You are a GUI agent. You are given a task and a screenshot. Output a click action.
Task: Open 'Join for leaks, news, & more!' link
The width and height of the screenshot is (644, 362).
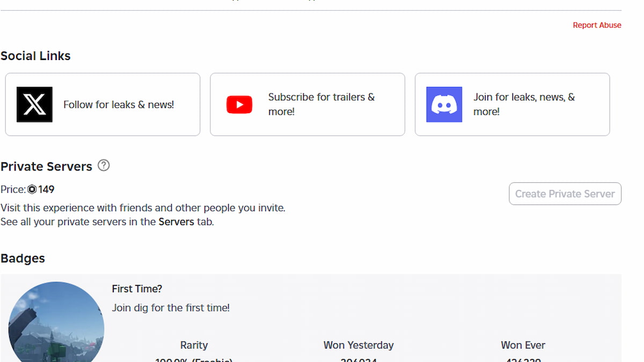point(513,105)
